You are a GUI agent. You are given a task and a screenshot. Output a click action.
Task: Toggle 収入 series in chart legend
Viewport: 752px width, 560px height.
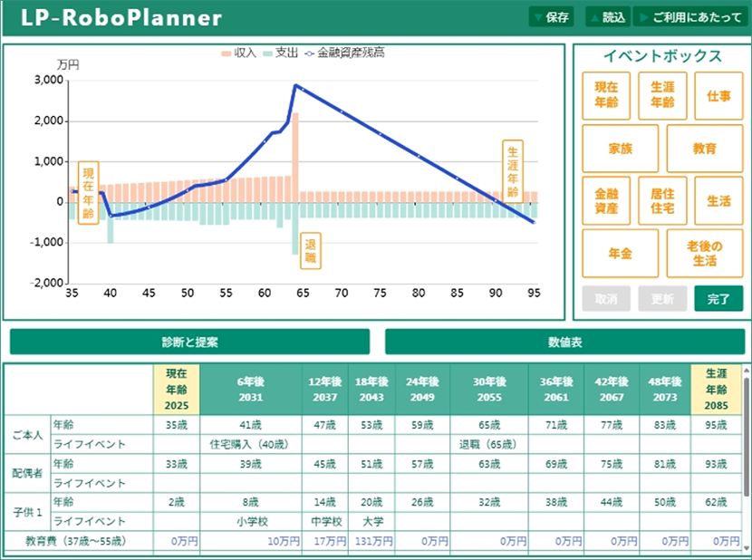click(239, 53)
